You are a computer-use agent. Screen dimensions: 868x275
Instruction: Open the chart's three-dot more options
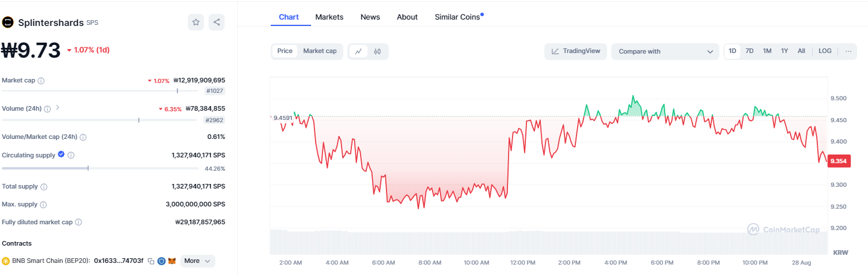[848, 51]
